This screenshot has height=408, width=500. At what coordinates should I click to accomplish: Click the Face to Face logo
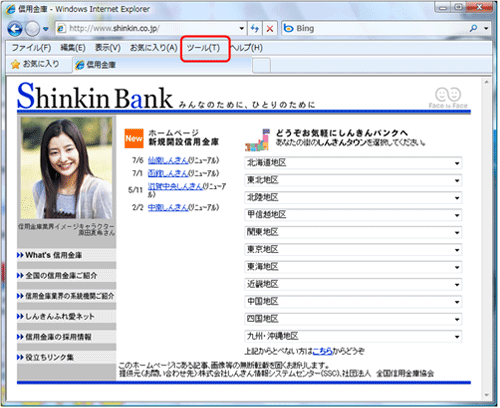coord(448,98)
